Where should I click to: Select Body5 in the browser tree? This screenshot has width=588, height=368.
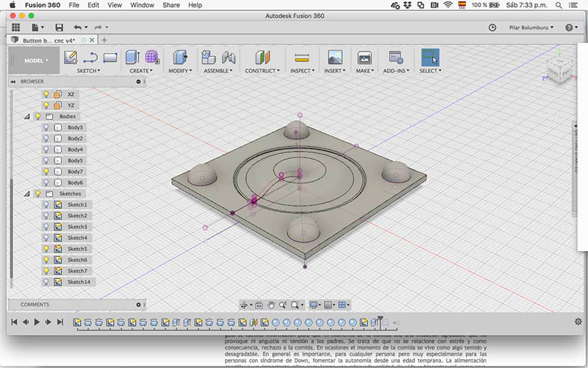[x=75, y=160]
